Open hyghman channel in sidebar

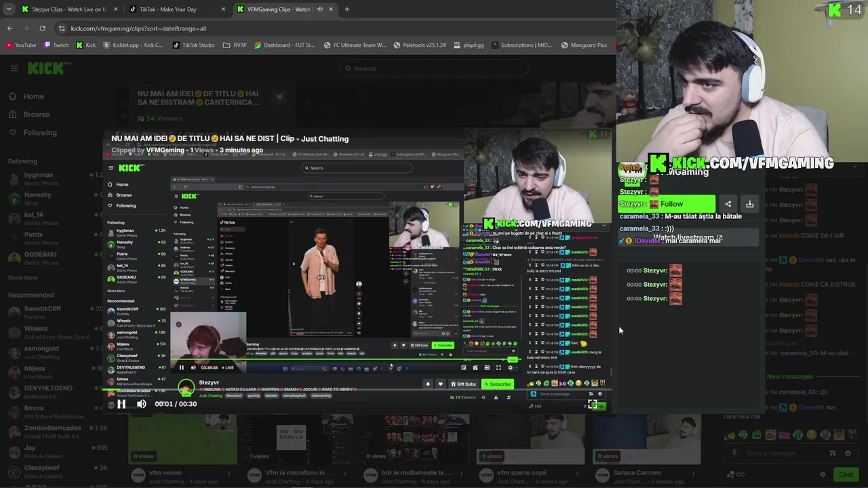(x=54, y=179)
